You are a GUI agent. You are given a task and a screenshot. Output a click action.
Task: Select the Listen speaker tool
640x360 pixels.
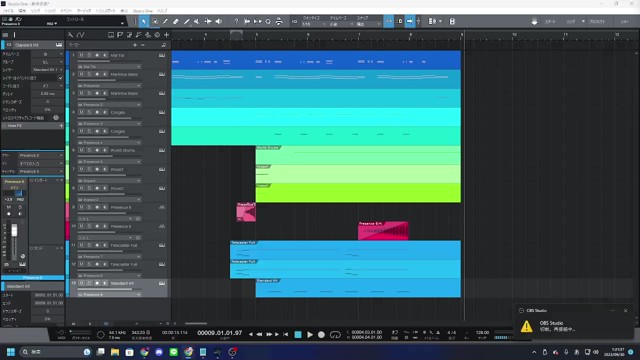219,22
